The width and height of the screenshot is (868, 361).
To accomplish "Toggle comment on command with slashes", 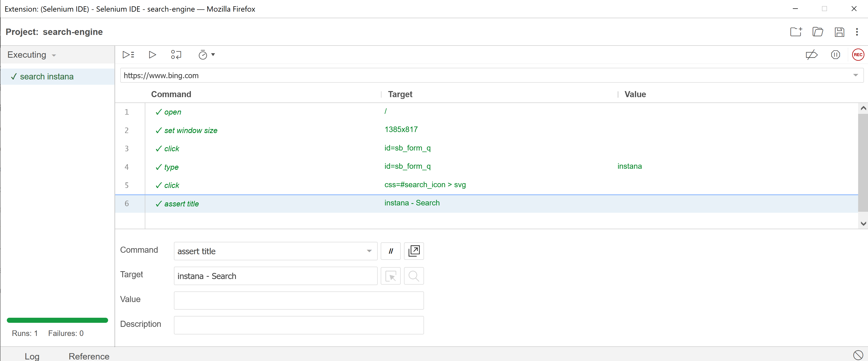I will 391,251.
